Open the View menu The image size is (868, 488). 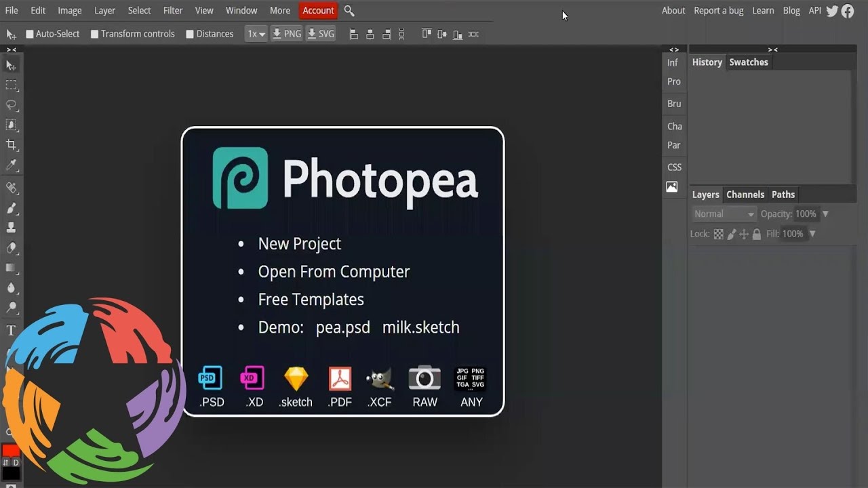[204, 11]
